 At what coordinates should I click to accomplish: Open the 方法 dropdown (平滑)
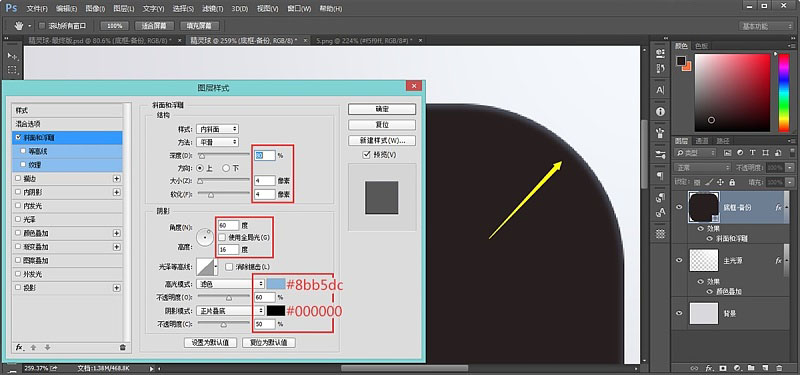(217, 142)
